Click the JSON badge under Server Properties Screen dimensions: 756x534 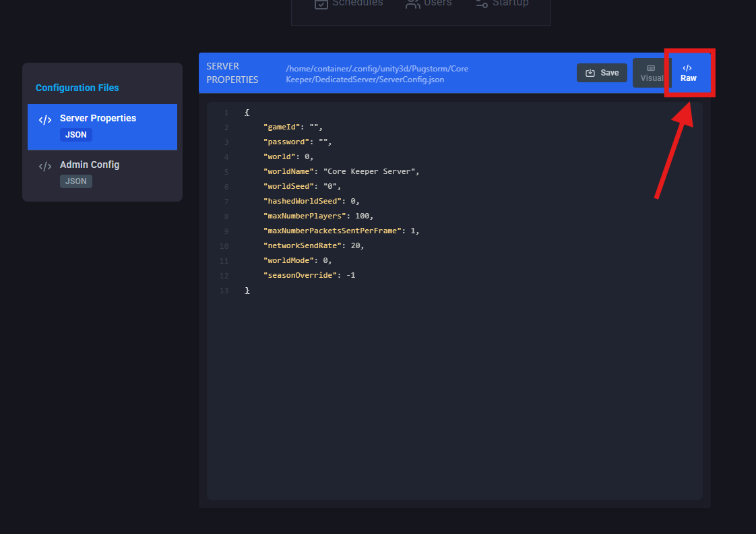pyautogui.click(x=75, y=135)
